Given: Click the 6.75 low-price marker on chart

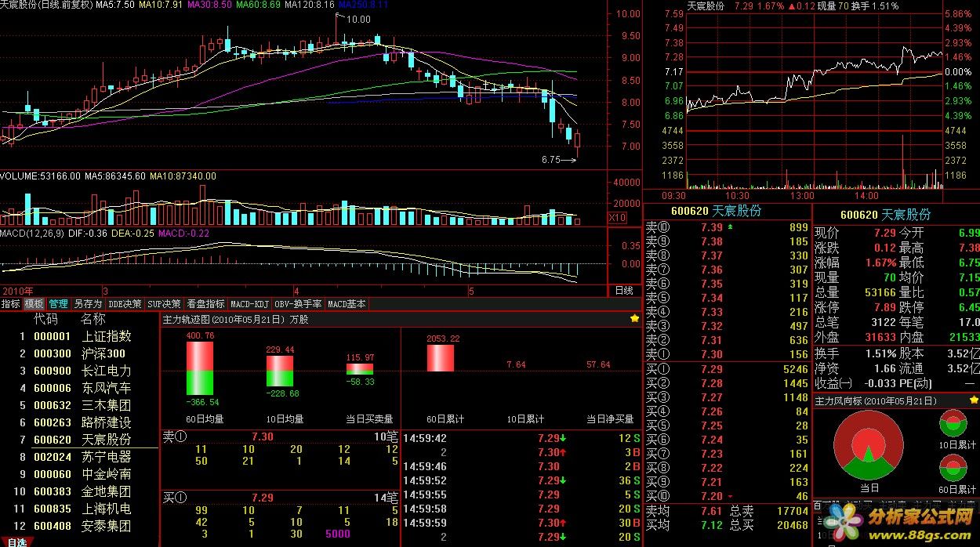Looking at the screenshot, I should click(x=552, y=159).
